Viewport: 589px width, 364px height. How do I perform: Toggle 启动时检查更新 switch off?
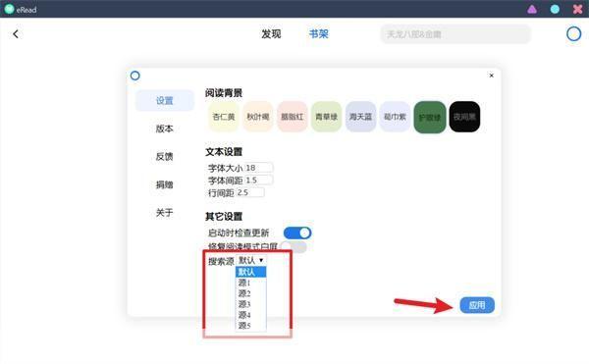(297, 234)
